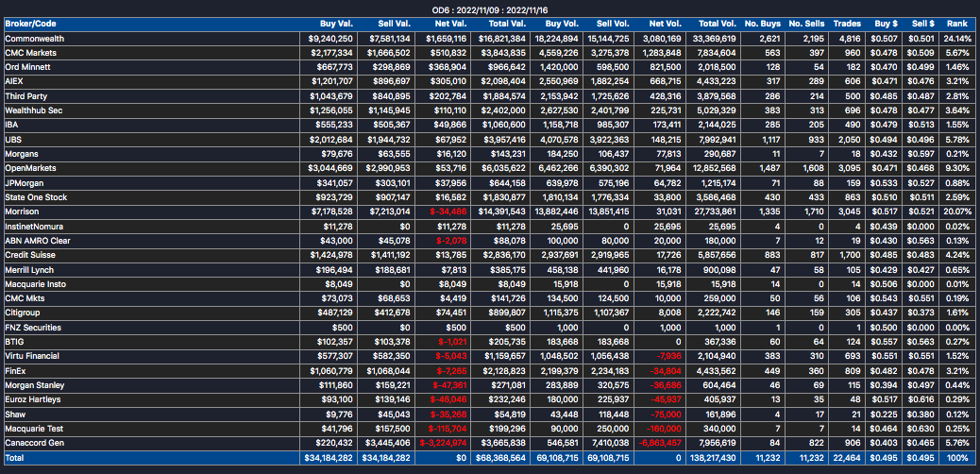
Task: Select the OD6 date range title
Action: pyautogui.click(x=490, y=10)
